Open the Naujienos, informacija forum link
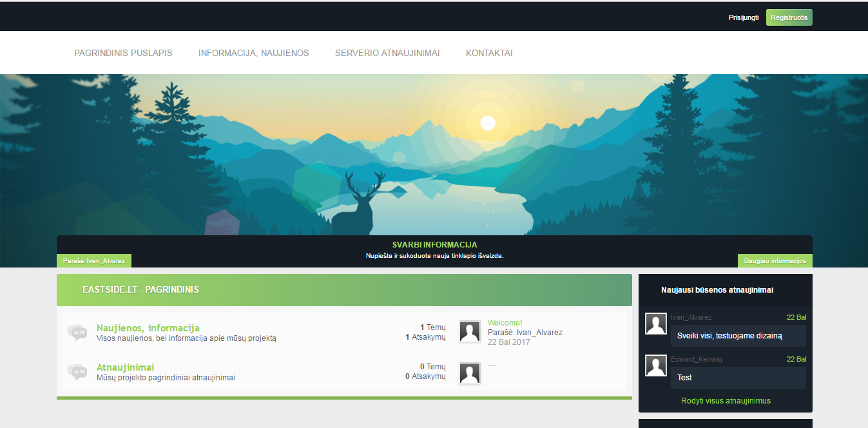Image resolution: width=868 pixels, height=428 pixels. pos(148,327)
